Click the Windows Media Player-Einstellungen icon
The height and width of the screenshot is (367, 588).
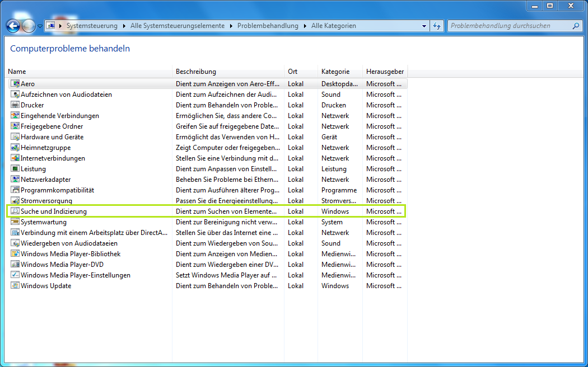coord(15,275)
